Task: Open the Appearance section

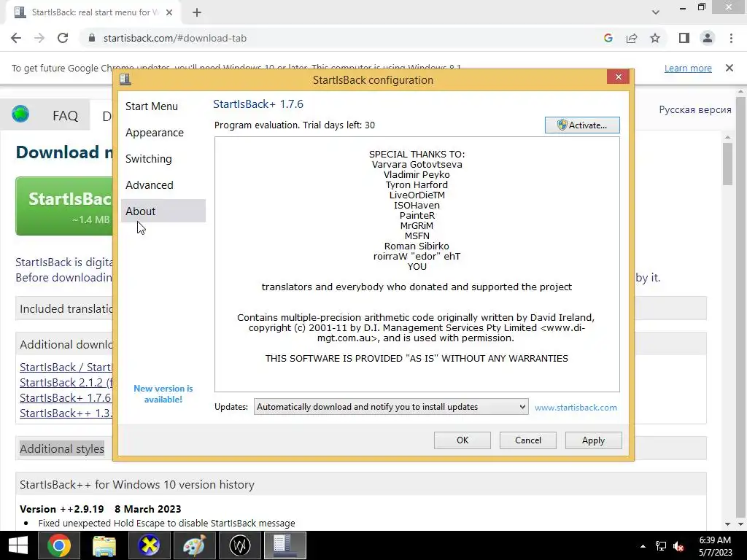Action: [x=155, y=133]
